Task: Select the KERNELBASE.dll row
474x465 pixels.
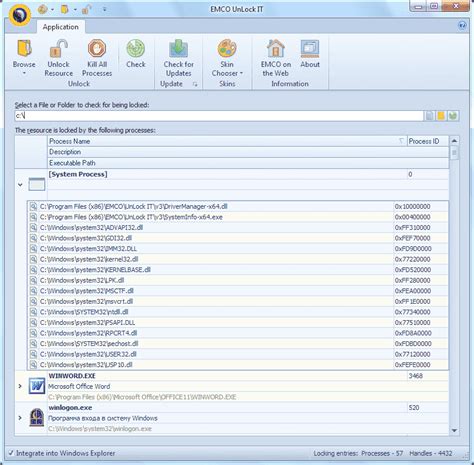Action: 238,270
